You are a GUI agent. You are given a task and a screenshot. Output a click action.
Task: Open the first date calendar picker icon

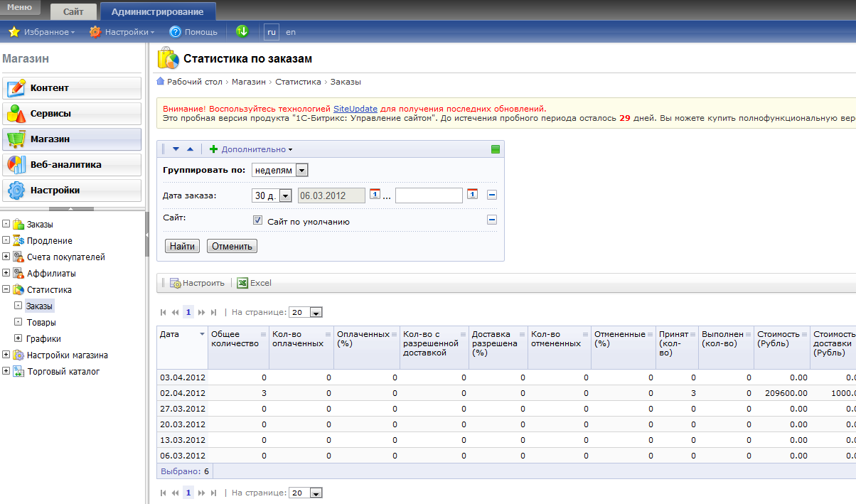pyautogui.click(x=375, y=195)
